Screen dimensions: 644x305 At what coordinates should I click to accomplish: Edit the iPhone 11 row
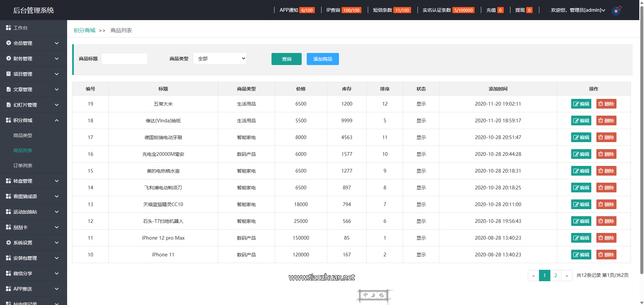(x=581, y=255)
